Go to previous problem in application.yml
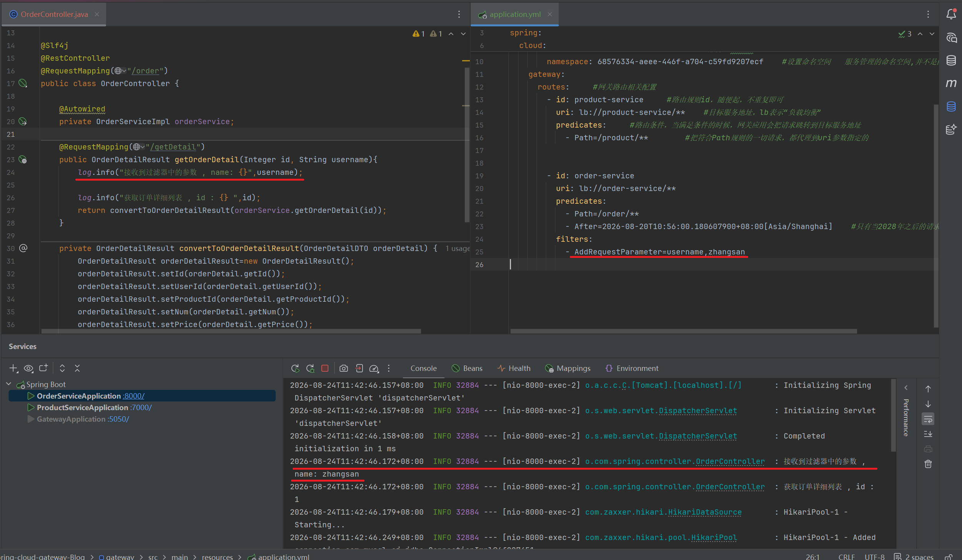This screenshot has height=560, width=962. [x=920, y=34]
